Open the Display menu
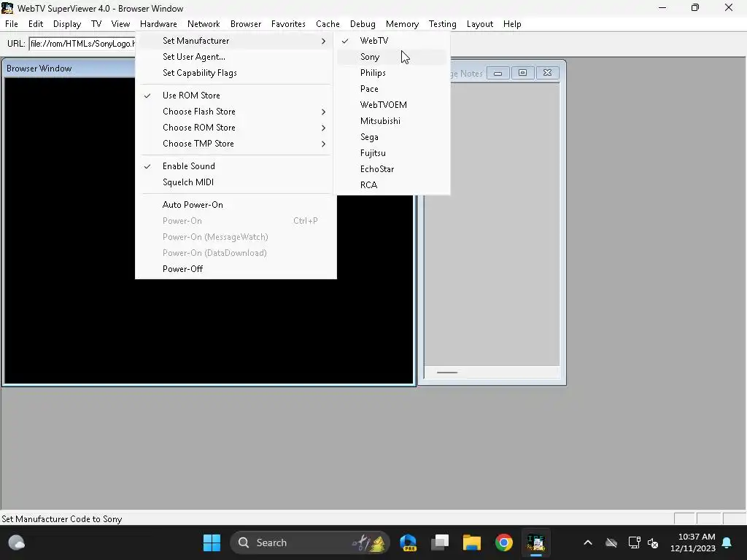 (67, 24)
